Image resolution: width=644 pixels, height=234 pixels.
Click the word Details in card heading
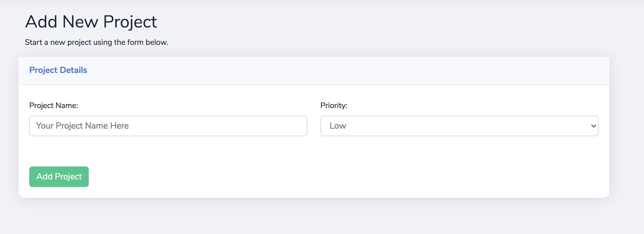[x=73, y=70]
